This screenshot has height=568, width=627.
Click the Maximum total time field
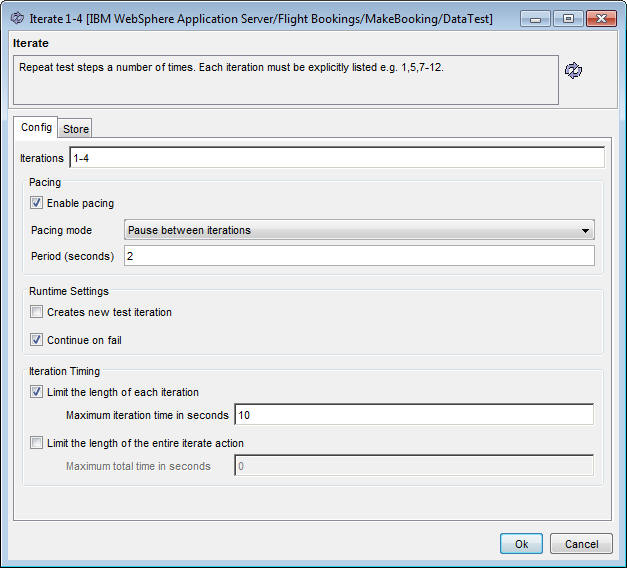coord(413,466)
